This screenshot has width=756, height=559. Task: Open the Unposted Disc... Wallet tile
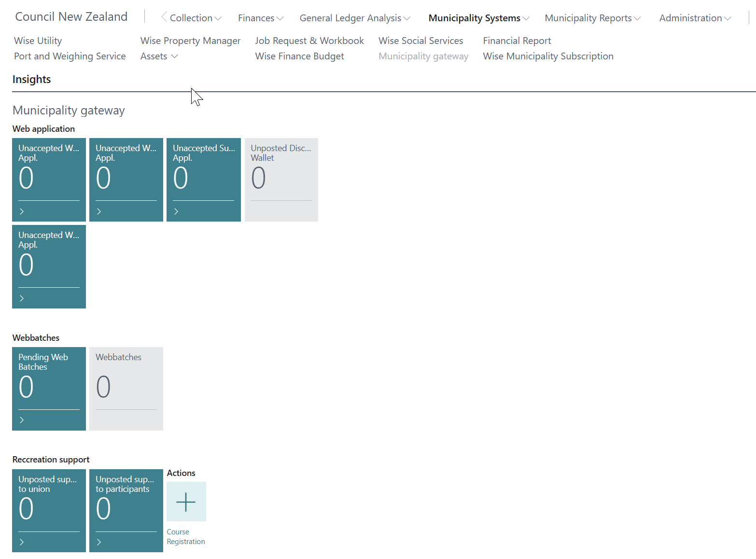point(281,180)
